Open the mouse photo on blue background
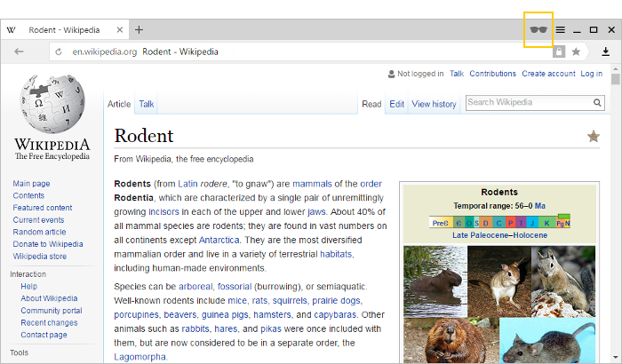 (547, 341)
